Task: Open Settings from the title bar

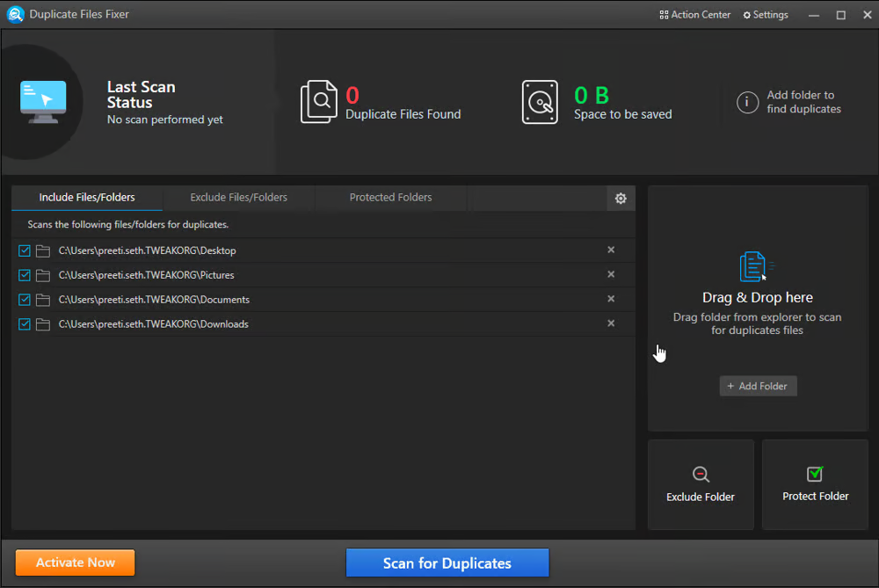Action: click(x=764, y=14)
